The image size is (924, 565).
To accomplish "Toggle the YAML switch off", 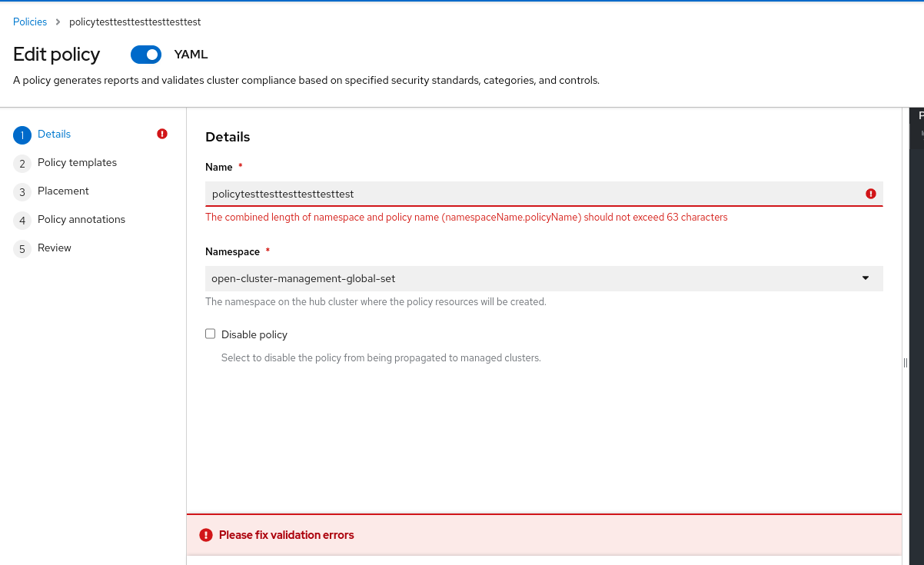I will click(x=145, y=55).
